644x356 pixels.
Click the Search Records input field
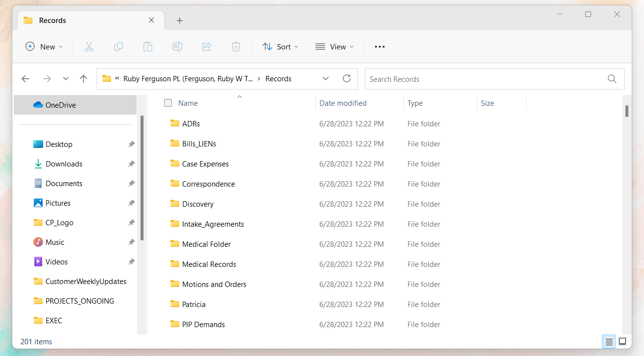pos(485,79)
